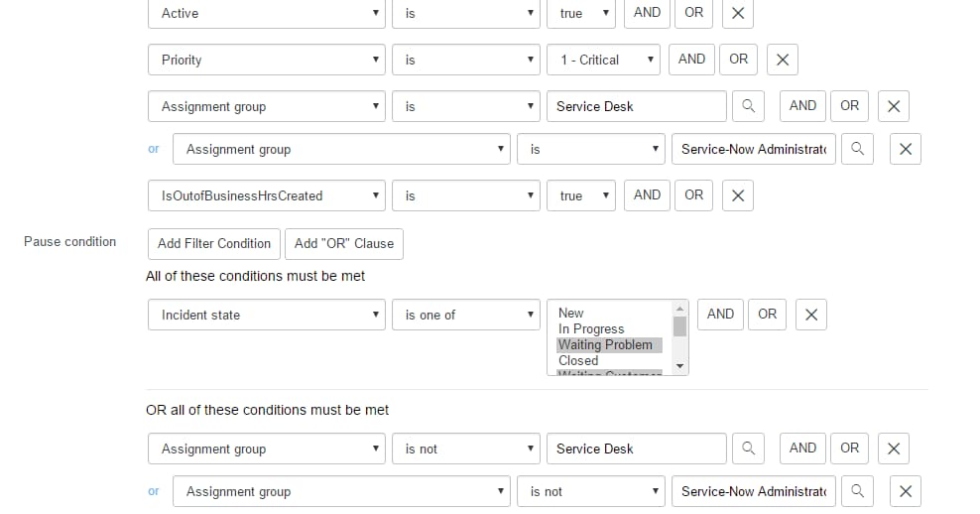Screen dimensions: 980x514
Task: Delete the Priority condition row
Action: click(782, 60)
